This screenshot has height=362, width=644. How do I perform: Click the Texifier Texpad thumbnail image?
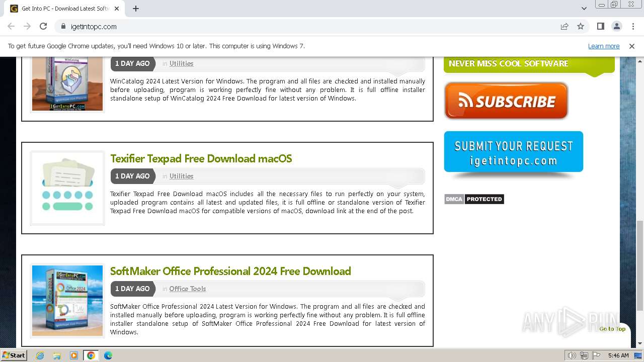click(x=67, y=188)
